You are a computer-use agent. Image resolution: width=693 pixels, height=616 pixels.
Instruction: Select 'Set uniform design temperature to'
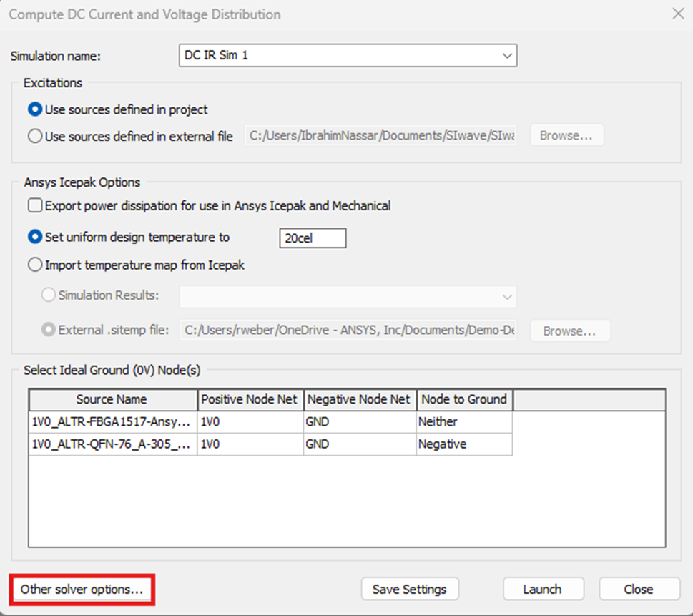pos(35,237)
